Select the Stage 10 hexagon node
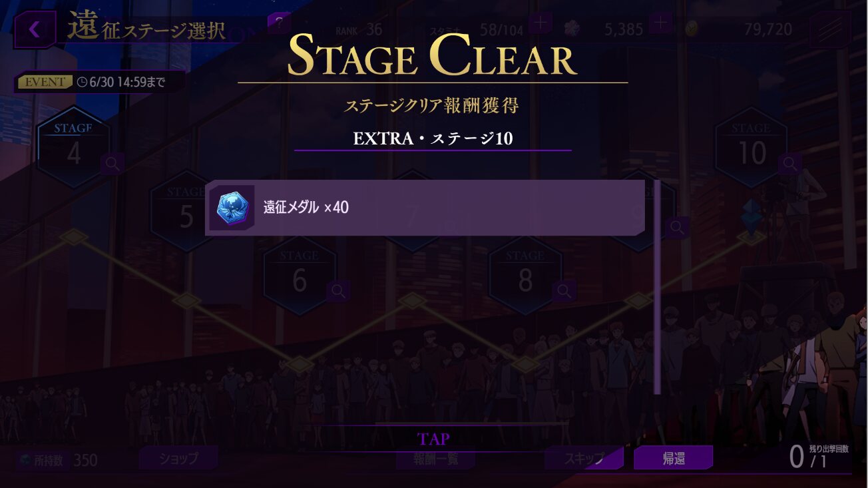Viewport: 868px width, 488px height. [752, 146]
